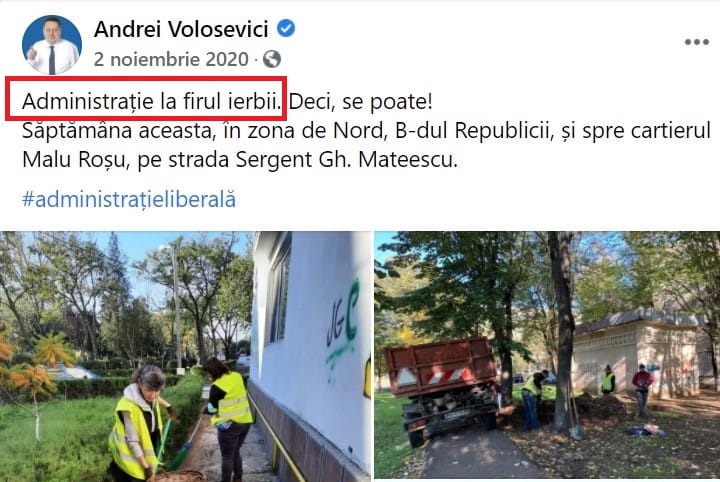Click the line starting with Săptămâna aceasta
The width and height of the screenshot is (720, 482).
366,131
